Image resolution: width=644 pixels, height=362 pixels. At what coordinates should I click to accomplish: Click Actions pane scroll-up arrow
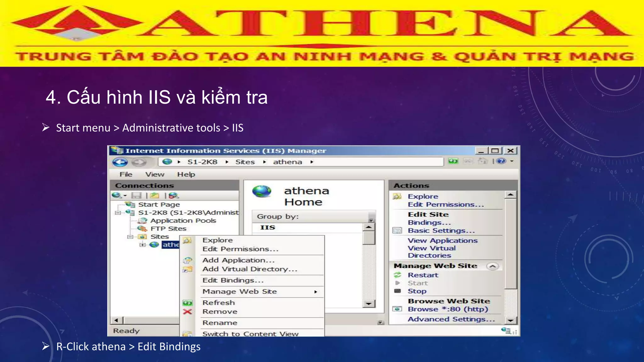pos(511,195)
